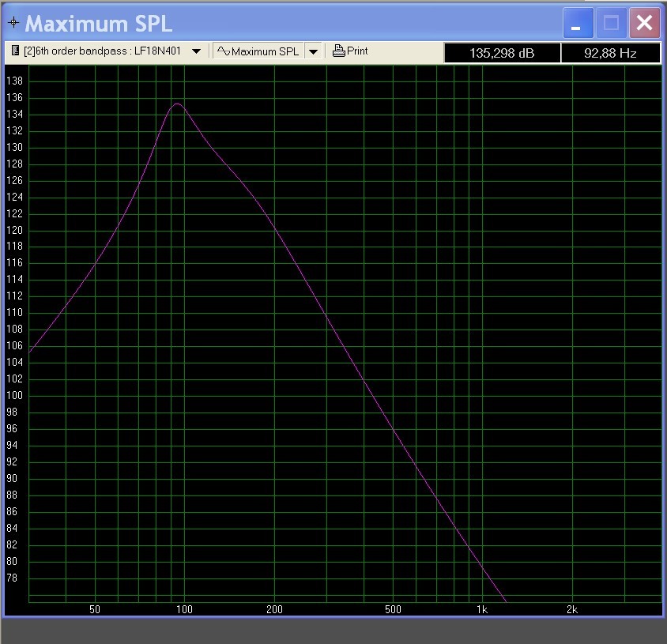
Task: Click the "106" dB axis label
Action: point(14,345)
